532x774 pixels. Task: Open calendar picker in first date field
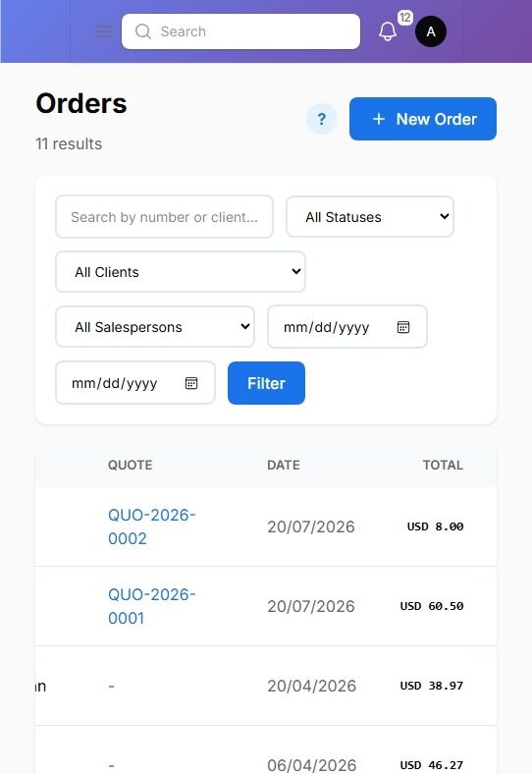click(x=403, y=327)
